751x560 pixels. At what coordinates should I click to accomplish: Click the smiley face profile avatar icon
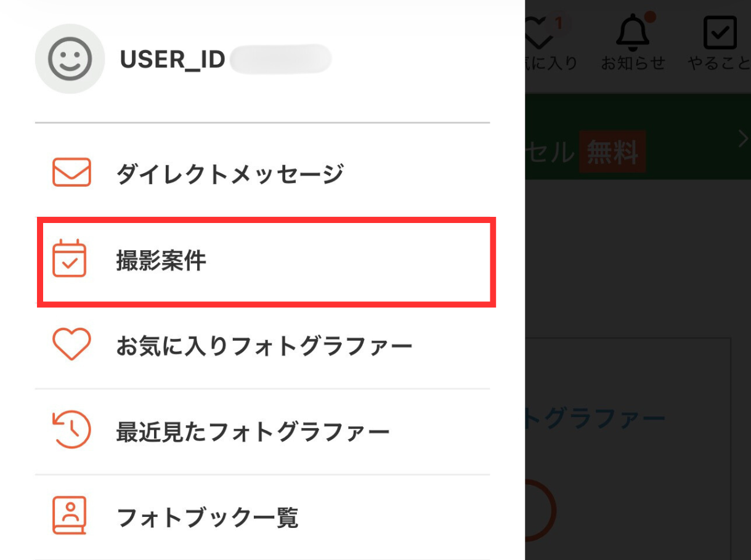point(70,60)
